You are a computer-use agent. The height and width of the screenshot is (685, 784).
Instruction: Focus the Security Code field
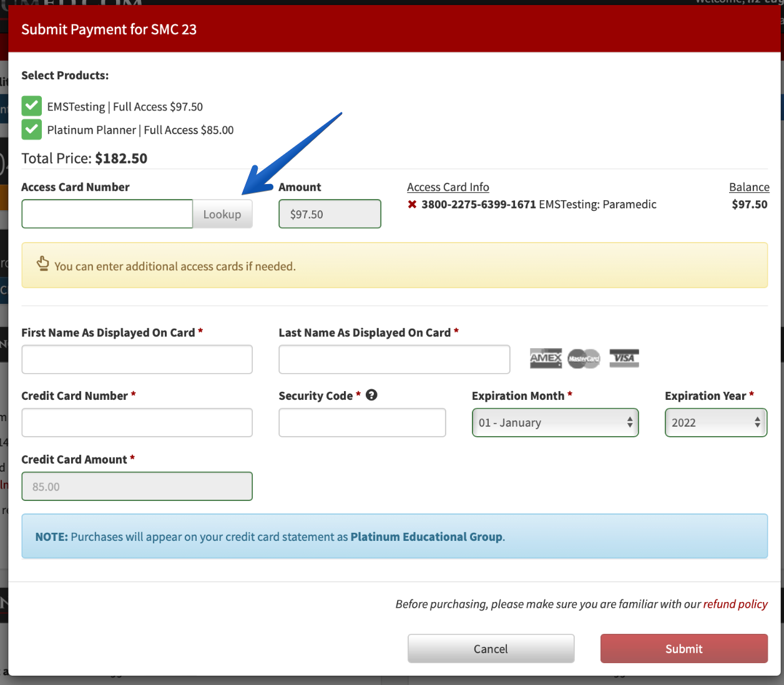(x=362, y=422)
